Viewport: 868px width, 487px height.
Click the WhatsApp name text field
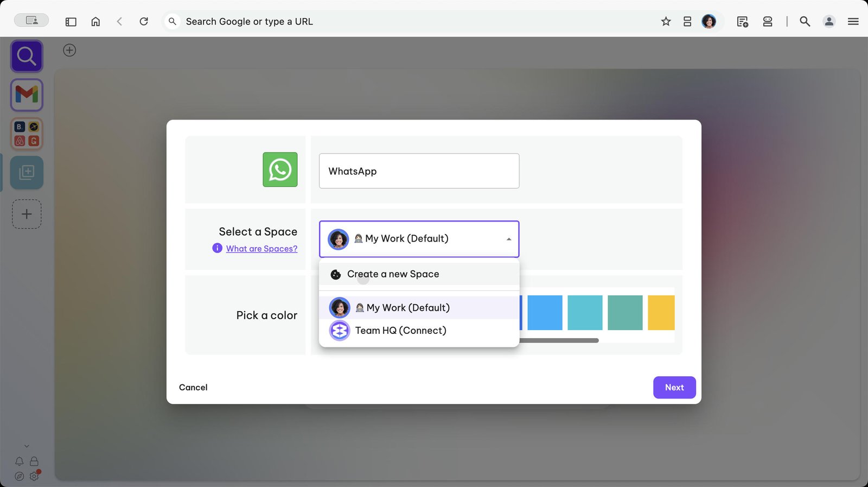[x=419, y=171]
